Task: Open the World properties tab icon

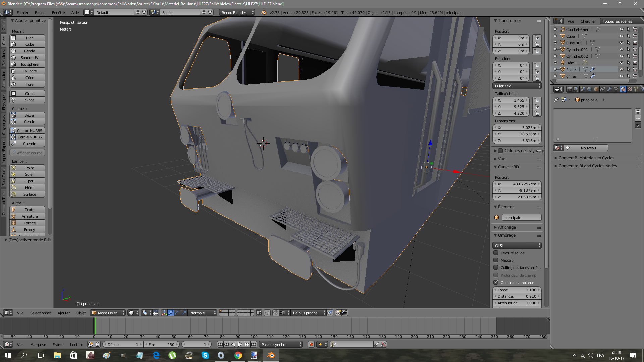Action: pyautogui.click(x=589, y=89)
